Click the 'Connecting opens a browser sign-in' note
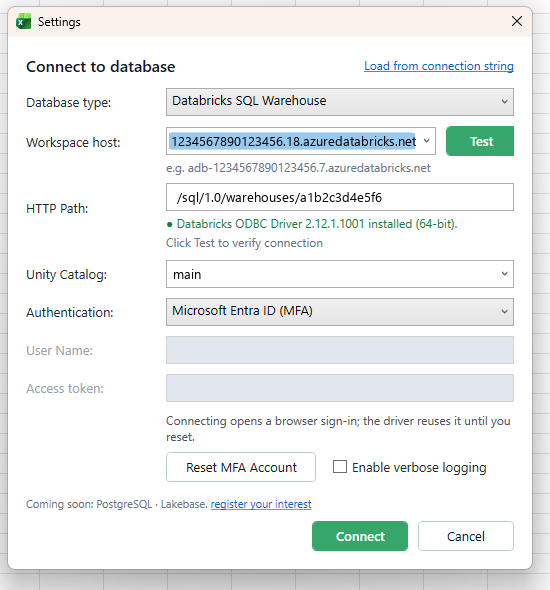Image resolution: width=550 pixels, height=590 pixels. pos(338,429)
